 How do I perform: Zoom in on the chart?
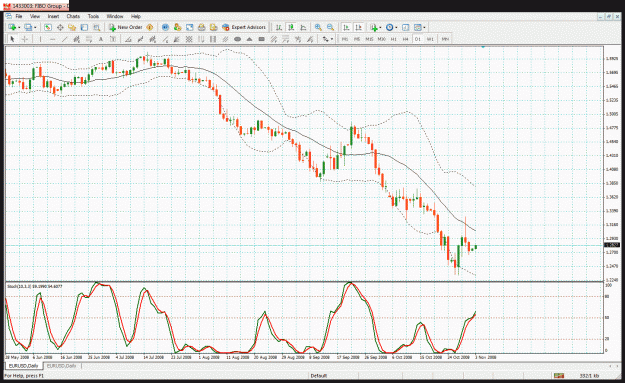(318, 27)
